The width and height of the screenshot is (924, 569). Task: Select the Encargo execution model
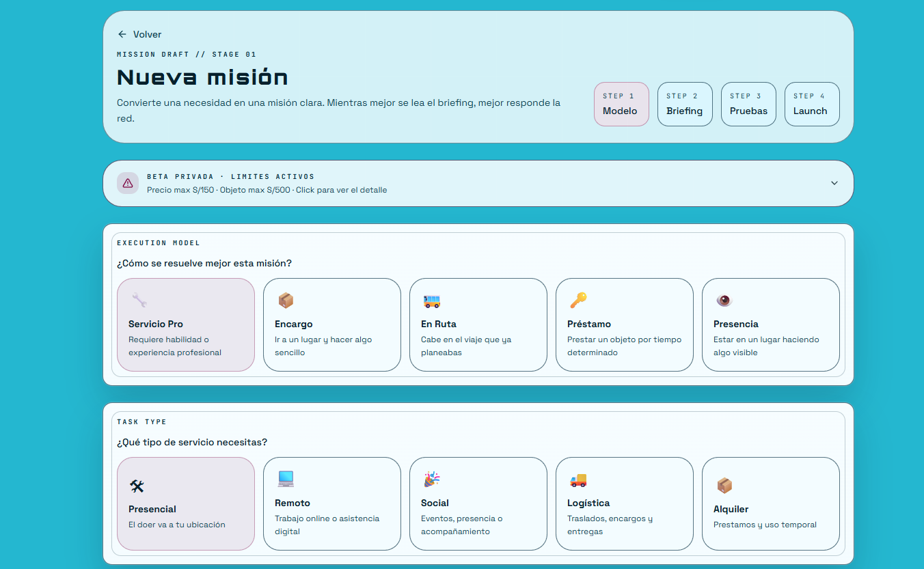[x=332, y=324]
